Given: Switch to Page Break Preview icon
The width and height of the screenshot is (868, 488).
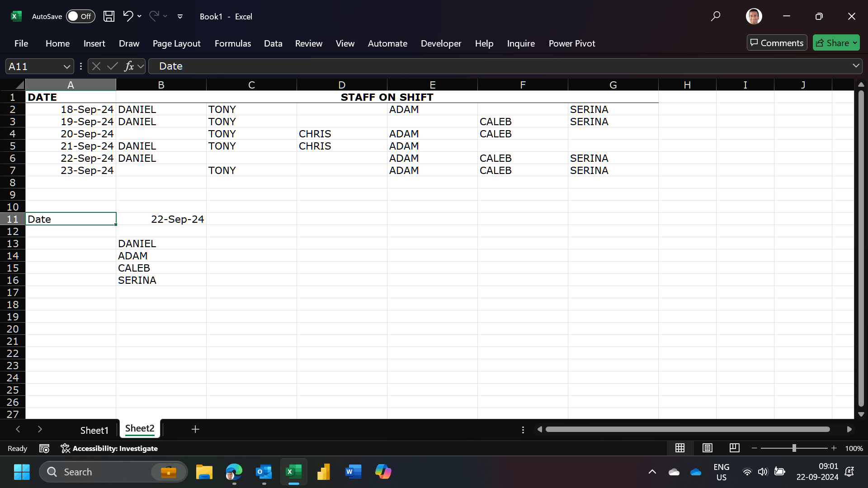Looking at the screenshot, I should [735, 448].
